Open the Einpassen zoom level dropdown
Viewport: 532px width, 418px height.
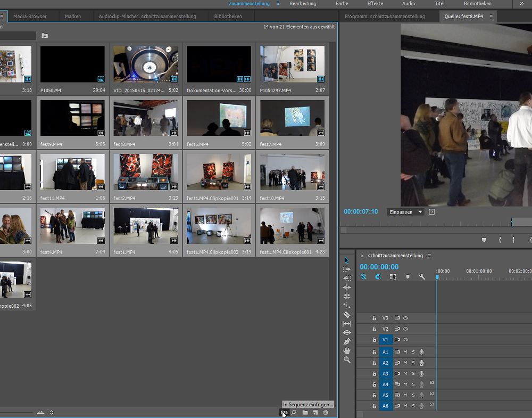[405, 212]
